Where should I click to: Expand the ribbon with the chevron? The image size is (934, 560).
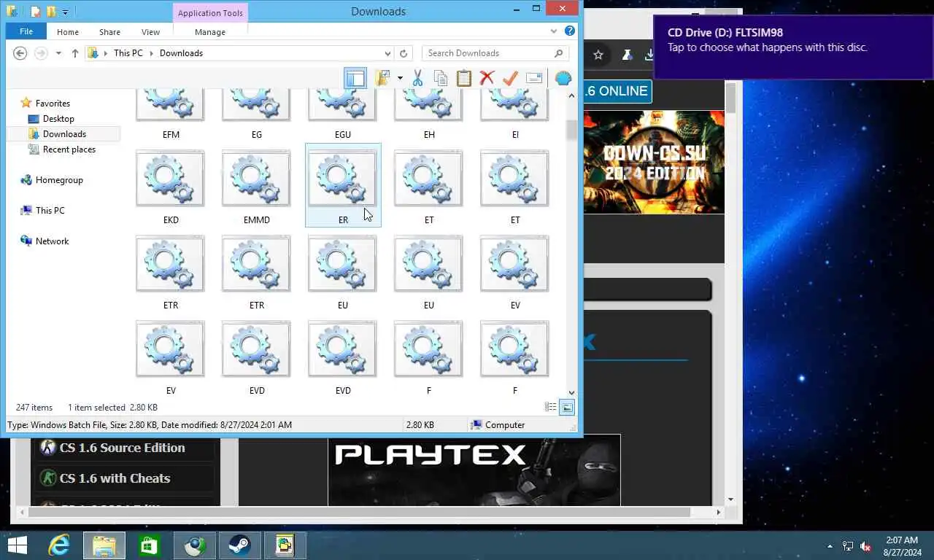554,31
